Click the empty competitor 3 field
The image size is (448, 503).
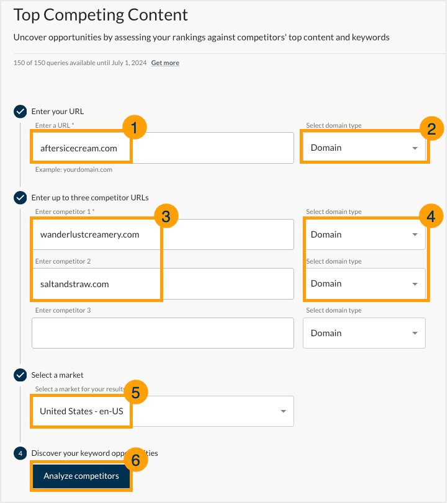(161, 333)
